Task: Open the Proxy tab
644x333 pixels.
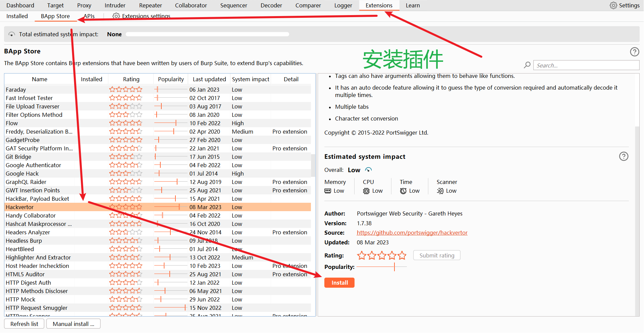Action: [x=84, y=5]
